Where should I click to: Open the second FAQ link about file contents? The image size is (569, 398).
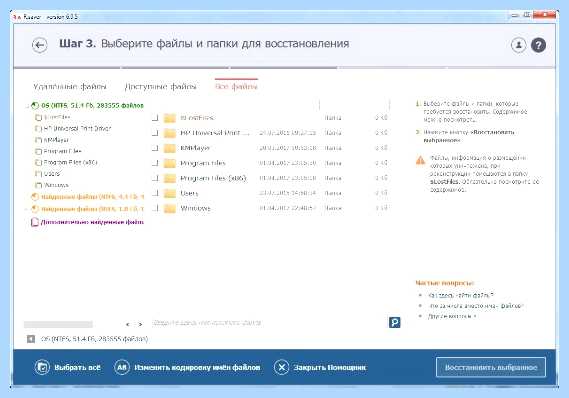coord(475,306)
